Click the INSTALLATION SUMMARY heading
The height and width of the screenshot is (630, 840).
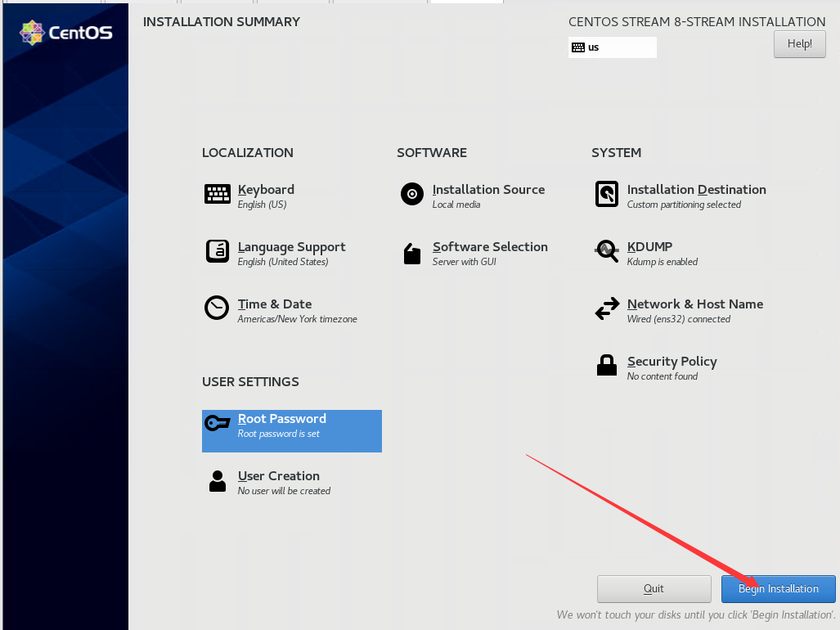point(222,22)
